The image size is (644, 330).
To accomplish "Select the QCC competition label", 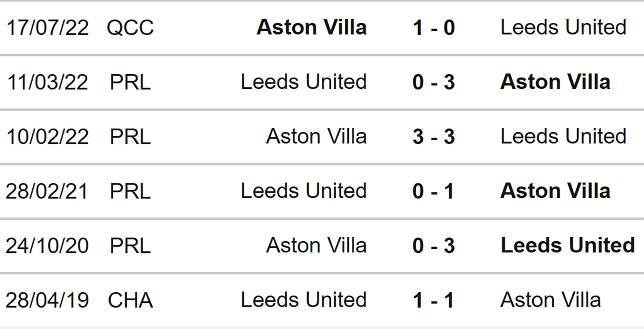I will [130, 28].
